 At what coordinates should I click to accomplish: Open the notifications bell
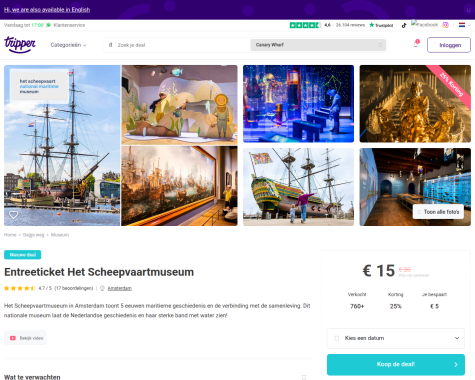pos(416,44)
